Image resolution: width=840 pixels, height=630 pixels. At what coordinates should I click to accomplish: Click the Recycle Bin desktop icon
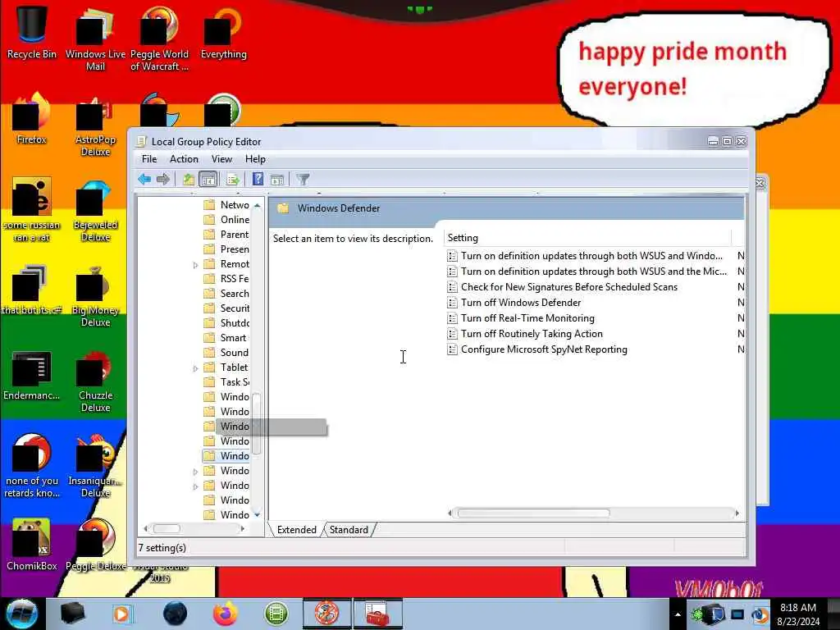pyautogui.click(x=32, y=32)
